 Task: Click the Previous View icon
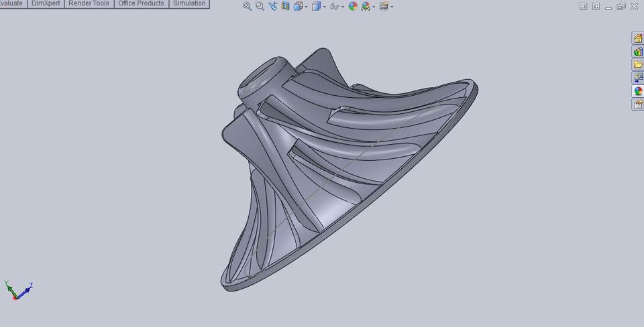(x=273, y=6)
